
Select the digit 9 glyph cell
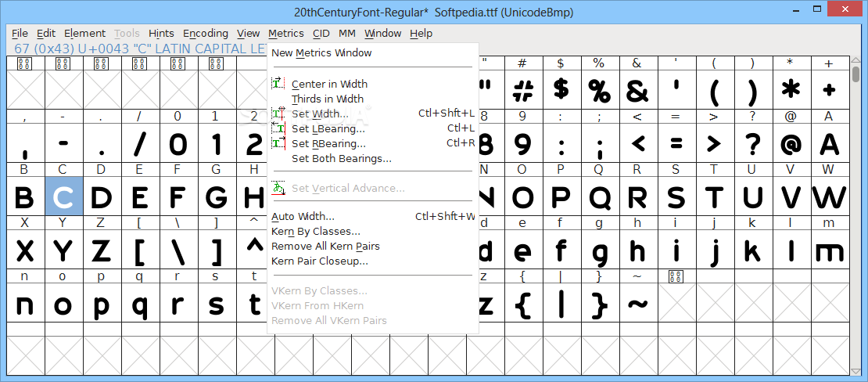coord(522,143)
